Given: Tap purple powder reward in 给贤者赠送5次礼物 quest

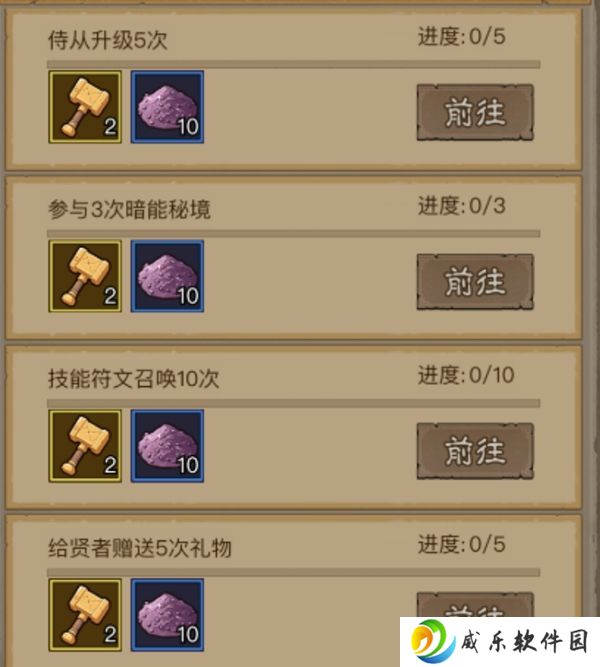Looking at the screenshot, I should click(167, 615).
